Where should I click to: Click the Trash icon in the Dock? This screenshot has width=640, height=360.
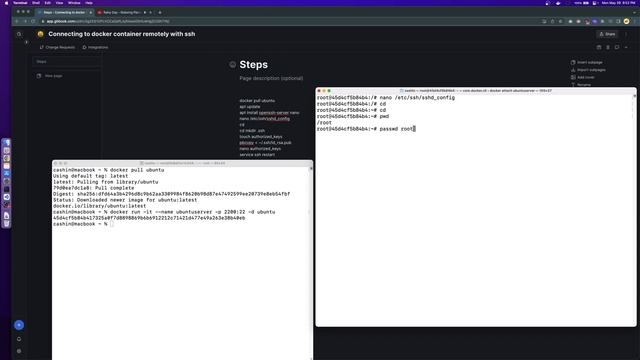tap(7, 223)
